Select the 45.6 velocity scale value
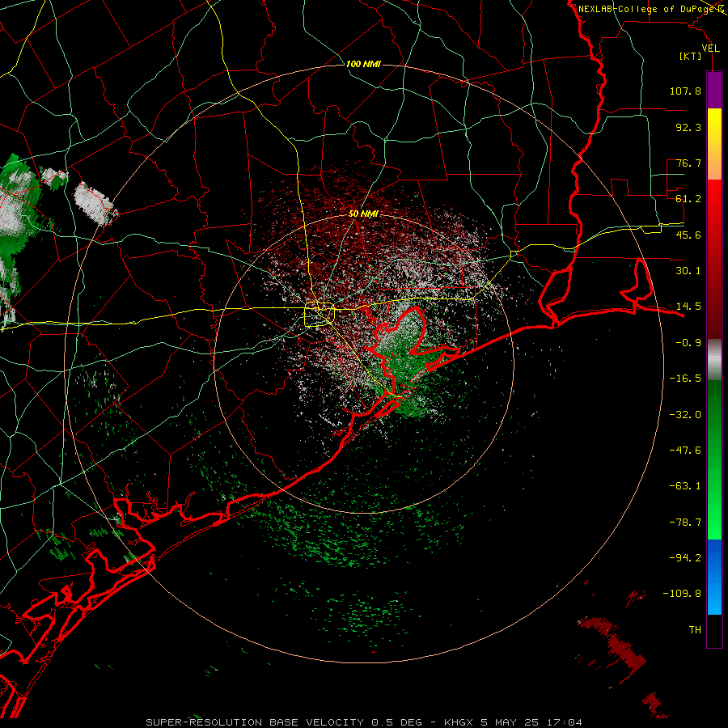The height and width of the screenshot is (728, 728). point(688,235)
